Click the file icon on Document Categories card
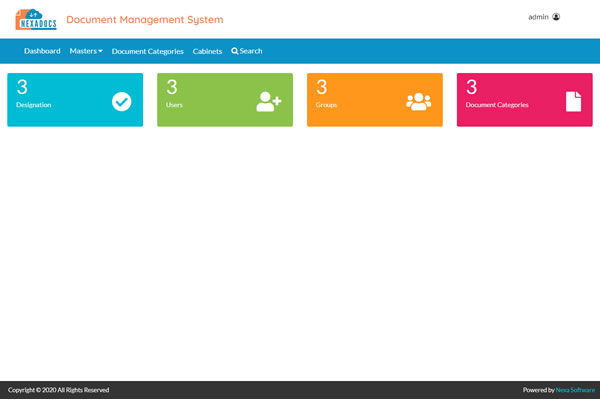The image size is (600, 400). [573, 101]
